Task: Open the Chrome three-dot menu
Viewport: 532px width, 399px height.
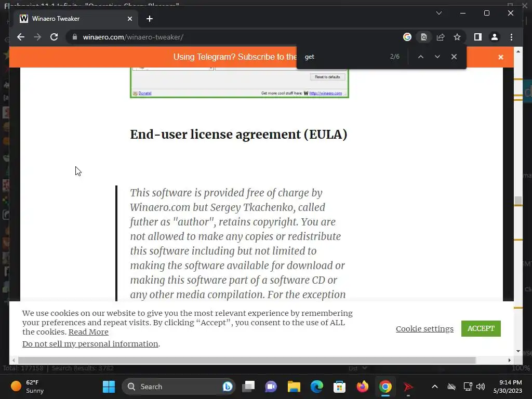Action: [x=511, y=37]
